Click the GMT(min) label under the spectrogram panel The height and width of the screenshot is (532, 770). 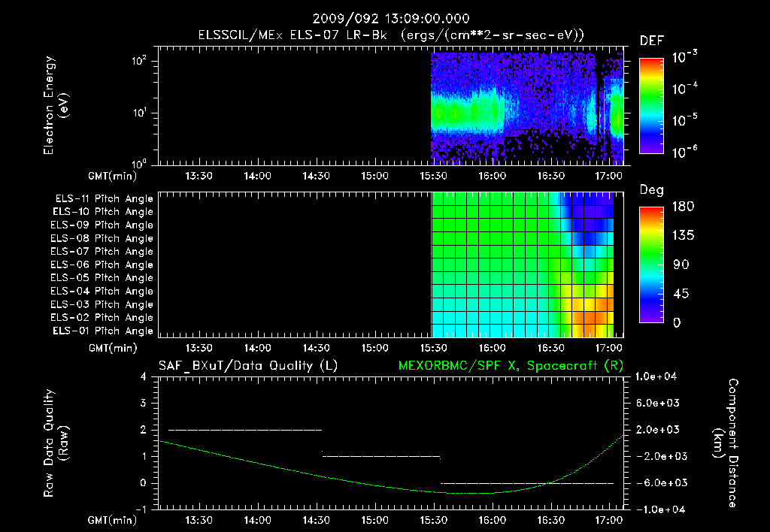coord(113,176)
